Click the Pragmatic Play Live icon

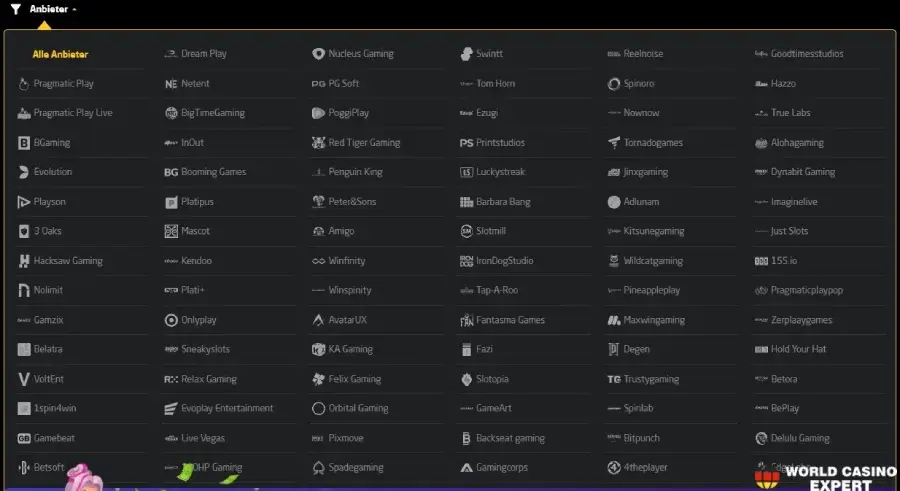(24, 113)
